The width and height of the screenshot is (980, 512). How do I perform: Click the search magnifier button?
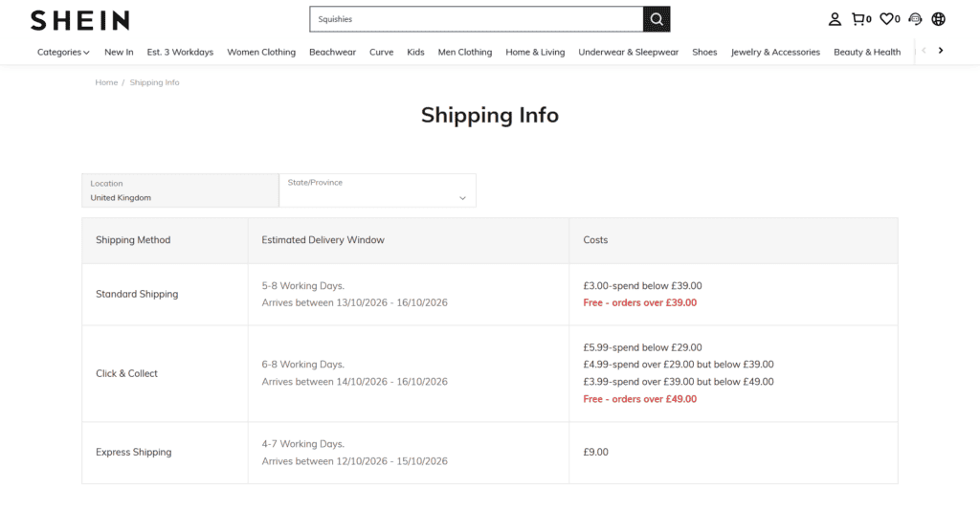(x=657, y=19)
